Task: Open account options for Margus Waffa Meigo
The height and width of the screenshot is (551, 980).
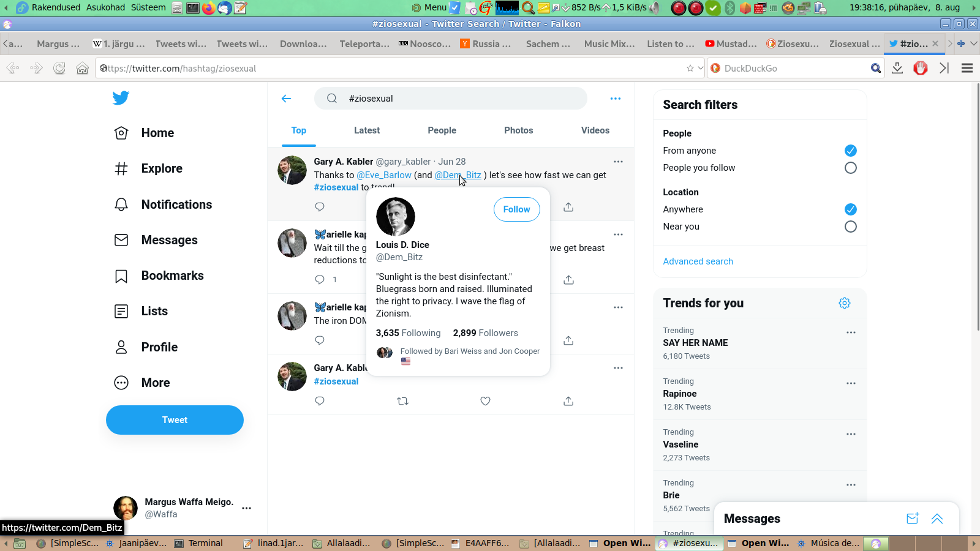Action: click(246, 508)
